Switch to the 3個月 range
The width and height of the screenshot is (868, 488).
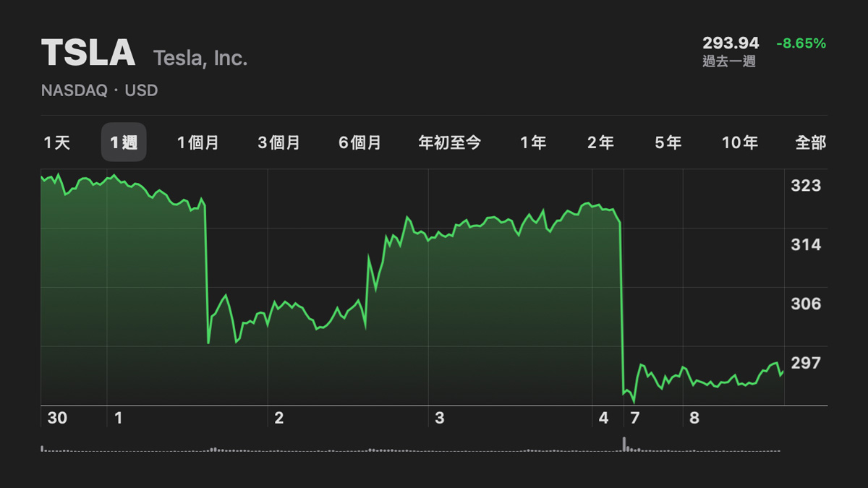[x=278, y=142]
